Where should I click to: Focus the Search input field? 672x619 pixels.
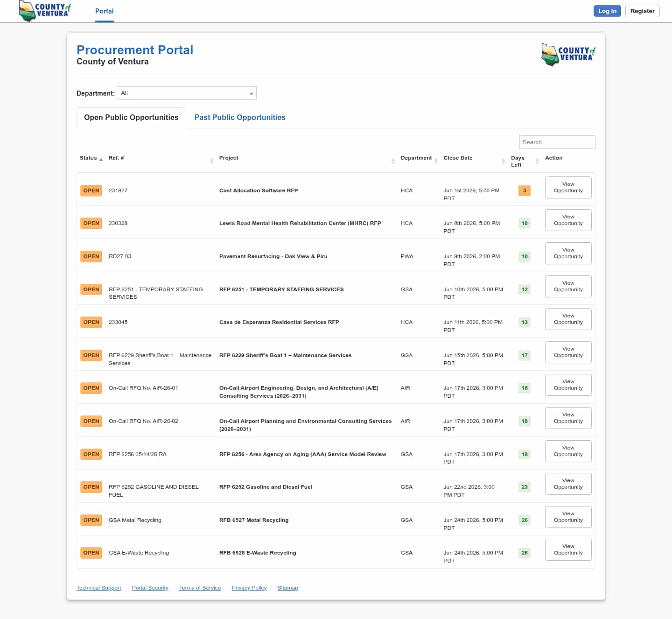[x=557, y=142]
